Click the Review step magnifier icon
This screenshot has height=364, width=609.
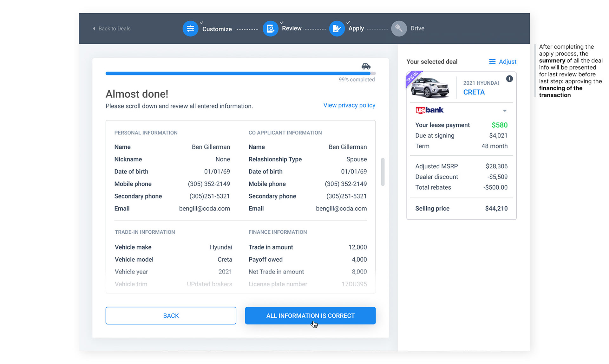(270, 29)
